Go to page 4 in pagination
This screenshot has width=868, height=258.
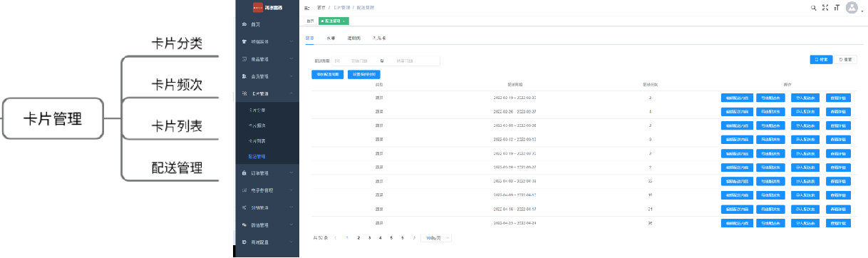(x=381, y=237)
